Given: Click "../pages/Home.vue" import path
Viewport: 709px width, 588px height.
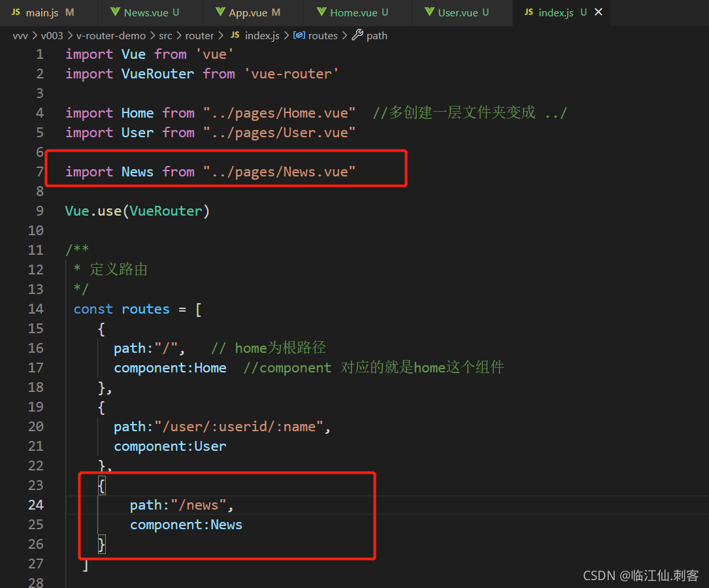Looking at the screenshot, I should point(279,113).
